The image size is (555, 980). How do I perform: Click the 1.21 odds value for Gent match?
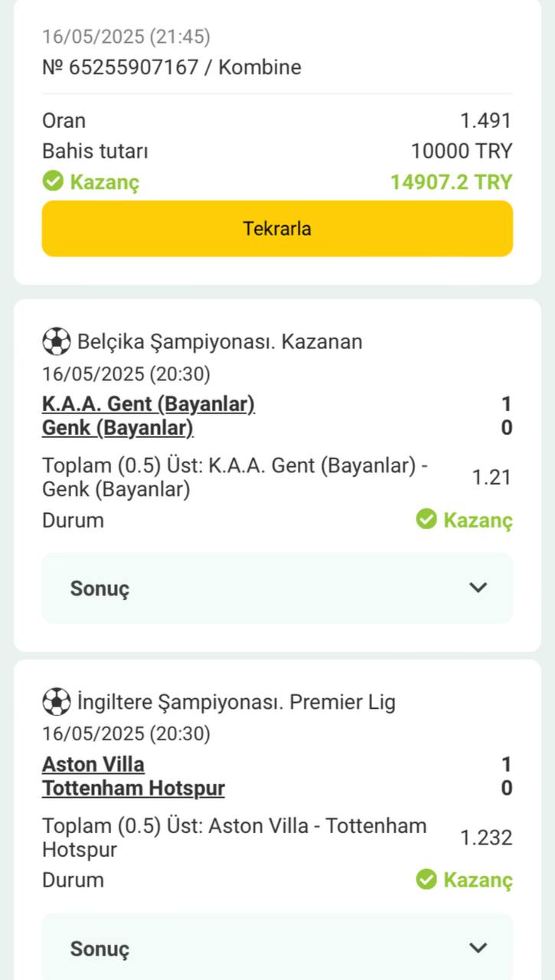(491, 478)
